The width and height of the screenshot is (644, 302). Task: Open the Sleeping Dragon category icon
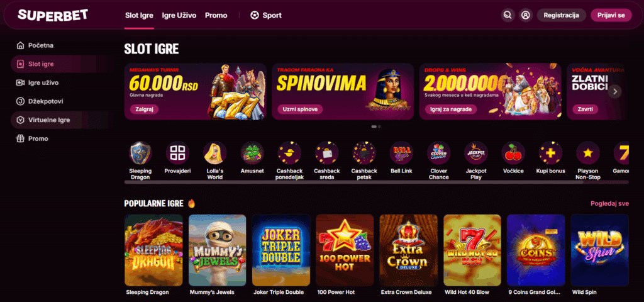click(x=140, y=153)
